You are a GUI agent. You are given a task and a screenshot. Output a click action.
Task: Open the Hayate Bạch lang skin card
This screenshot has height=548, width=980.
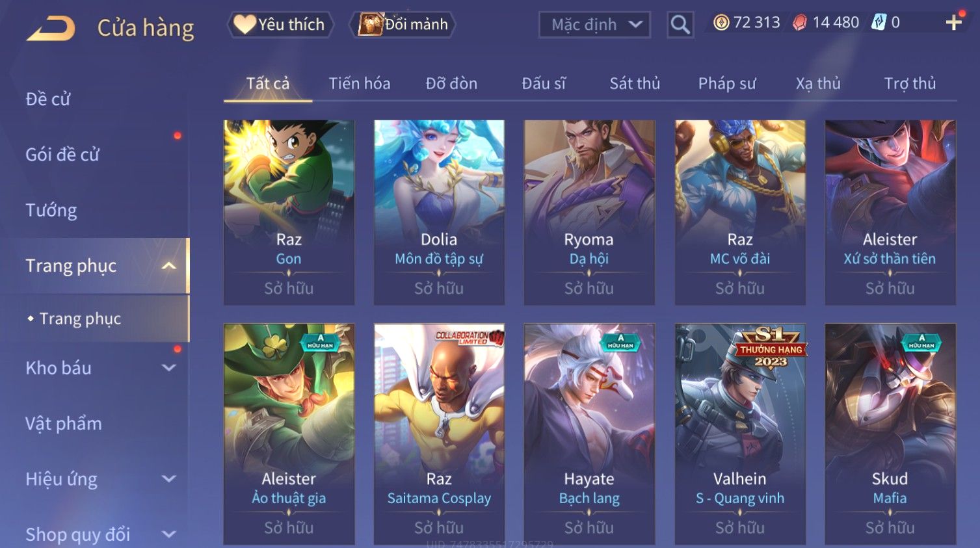589,434
